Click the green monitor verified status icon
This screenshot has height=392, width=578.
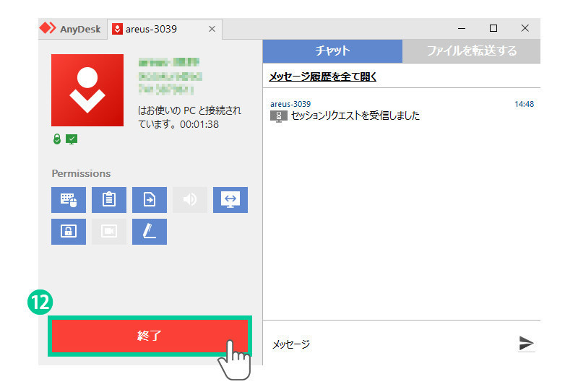(71, 139)
